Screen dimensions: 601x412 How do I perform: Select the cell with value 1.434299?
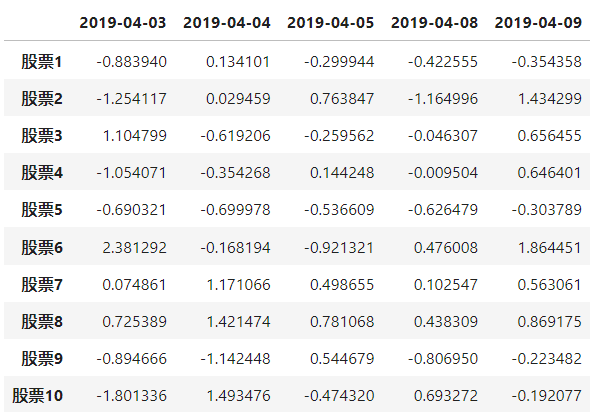click(x=550, y=99)
